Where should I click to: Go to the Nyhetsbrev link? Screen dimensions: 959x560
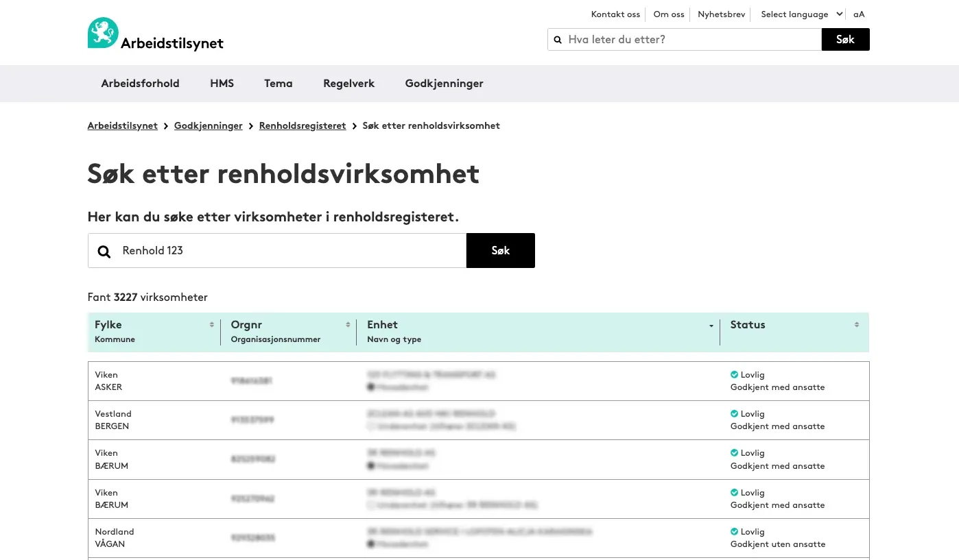pyautogui.click(x=721, y=14)
